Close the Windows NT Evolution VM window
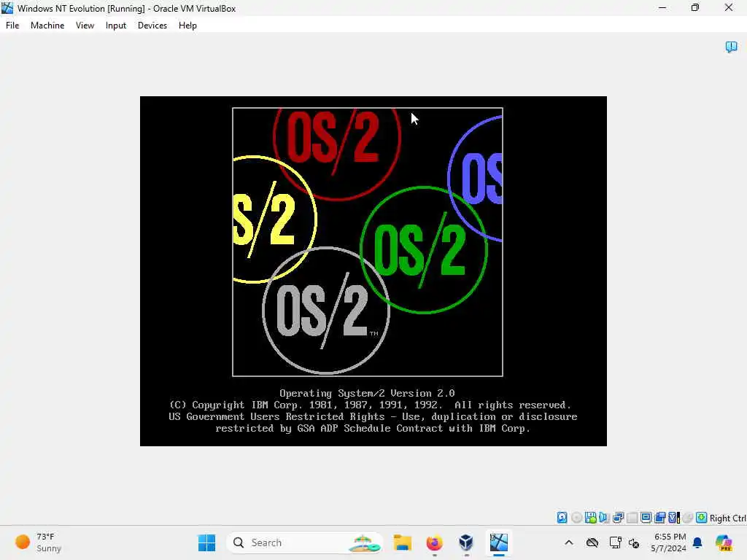This screenshot has height=560, width=747. coord(729,8)
